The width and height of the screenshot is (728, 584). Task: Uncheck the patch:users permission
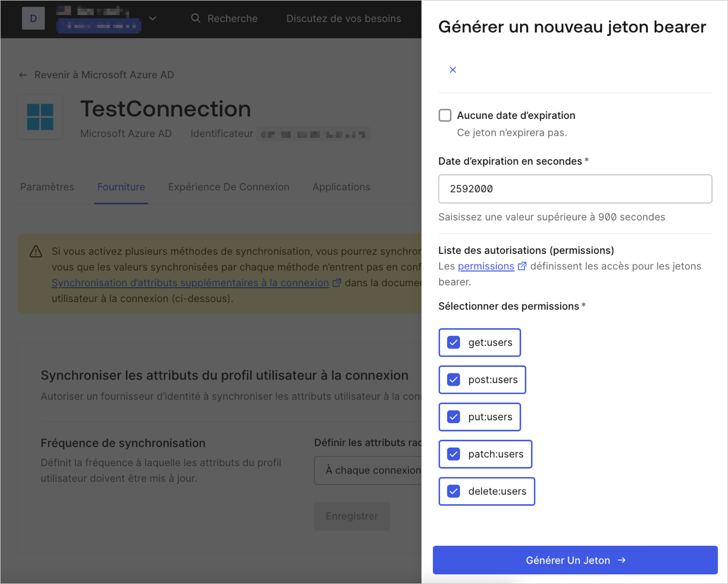[x=454, y=454]
